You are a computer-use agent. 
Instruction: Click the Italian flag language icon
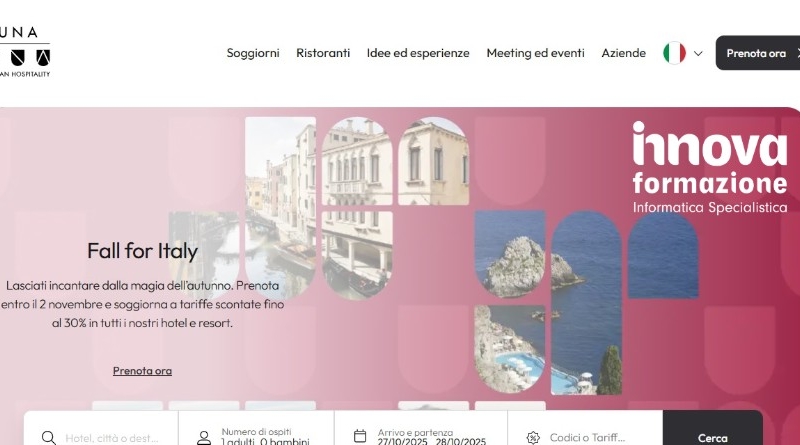(674, 53)
